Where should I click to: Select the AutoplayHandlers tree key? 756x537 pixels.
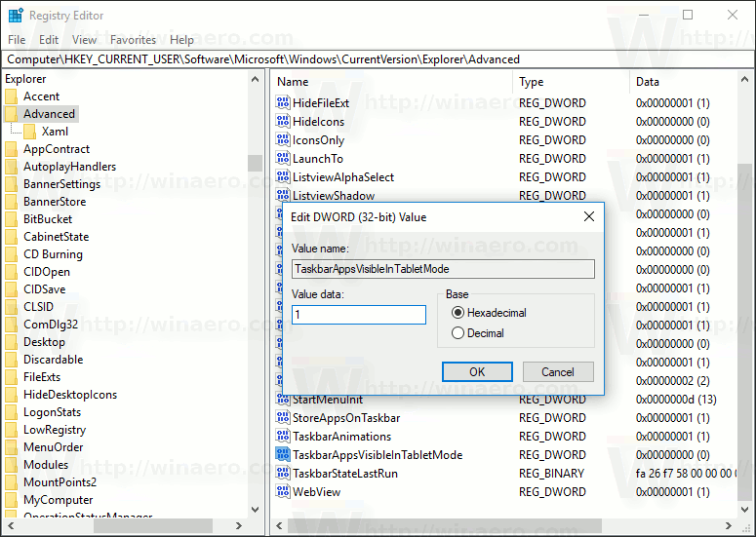(70, 166)
